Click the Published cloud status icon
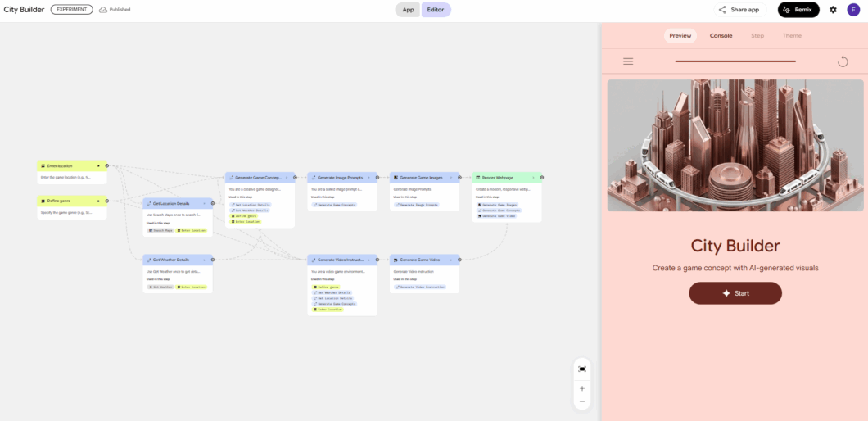The height and width of the screenshot is (421, 868). coord(103,10)
